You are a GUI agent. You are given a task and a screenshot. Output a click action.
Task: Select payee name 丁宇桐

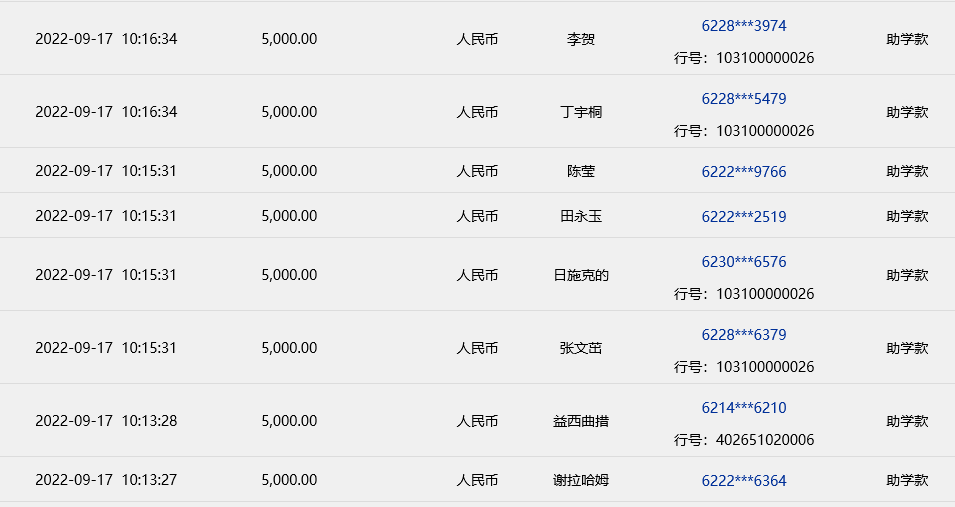coord(581,112)
